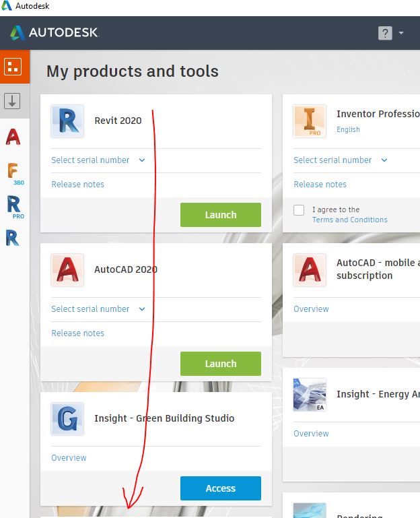Open Inventor Professional Release notes link
This screenshot has width=420, height=518.
[x=320, y=185]
